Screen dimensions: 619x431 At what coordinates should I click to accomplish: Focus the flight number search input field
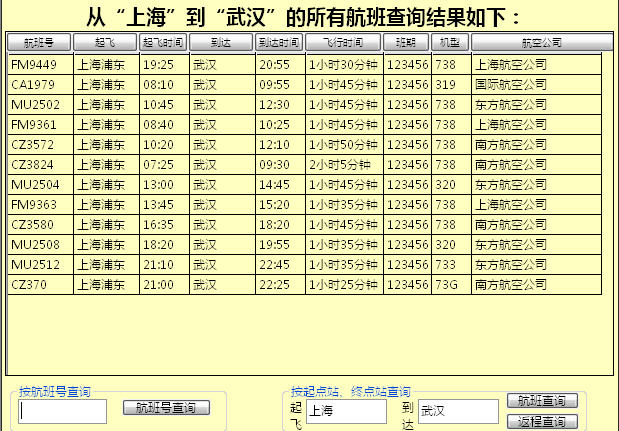click(x=62, y=411)
